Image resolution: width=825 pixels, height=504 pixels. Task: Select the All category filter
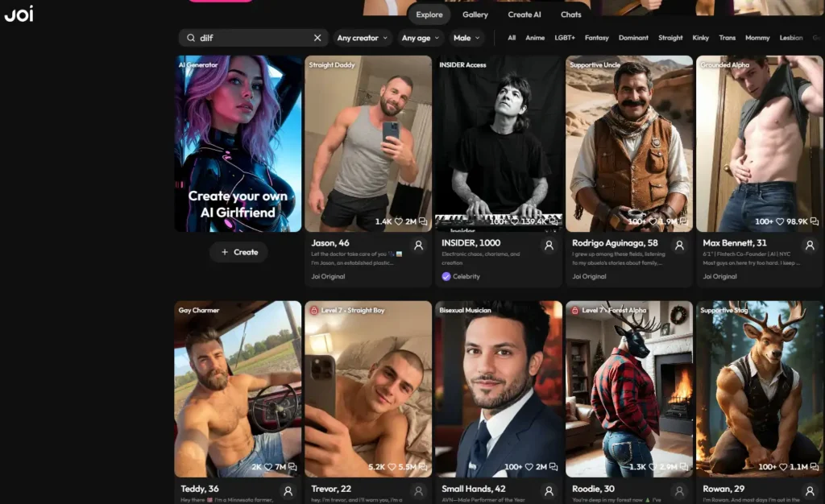click(x=512, y=38)
